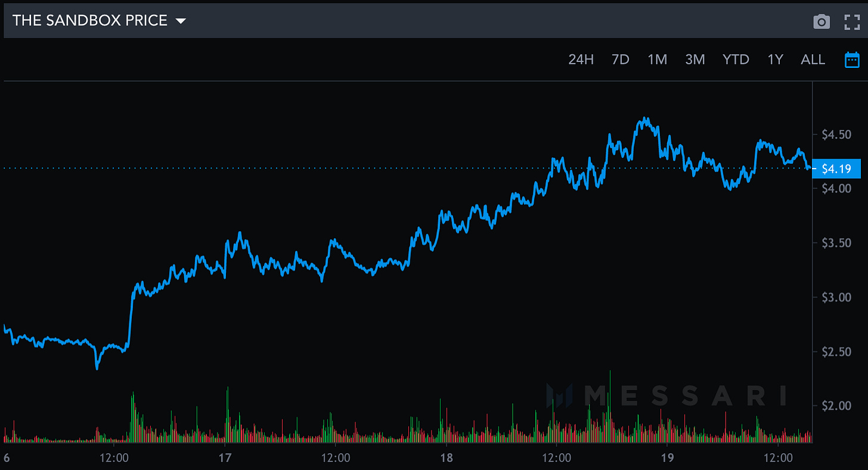Click the $4.50 price axis label
868x470 pixels.
coord(836,135)
